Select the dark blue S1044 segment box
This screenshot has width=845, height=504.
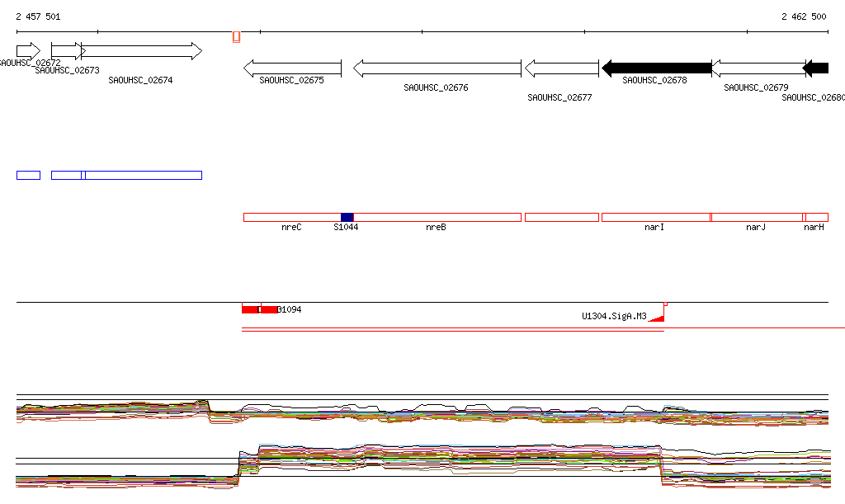click(347, 217)
